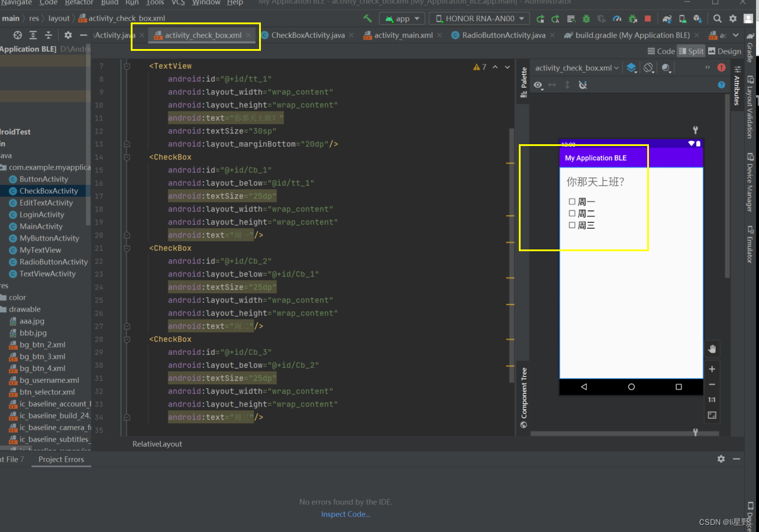Select RadioButtonActivity in the project tree
759x532 pixels.
pos(53,262)
